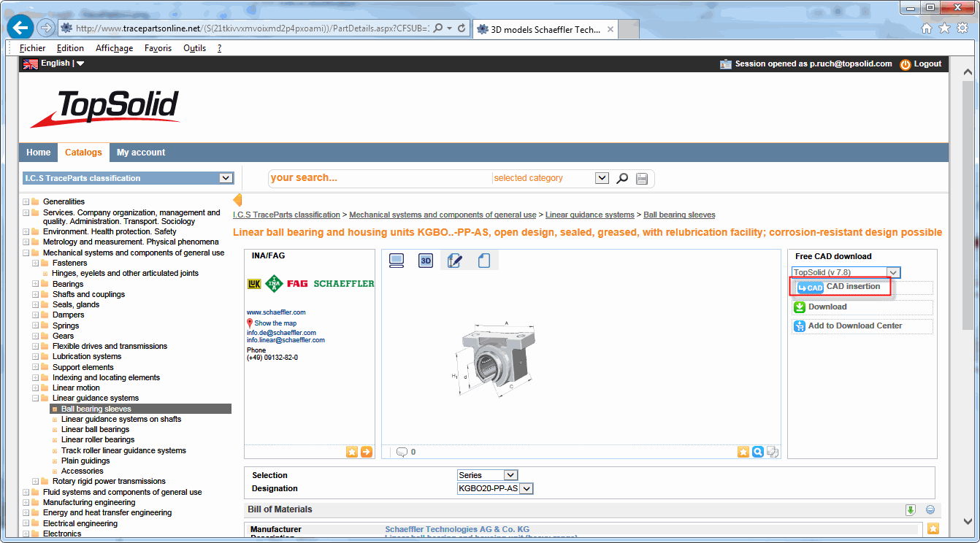Collapse the left tree panel with orange arrow
The height and width of the screenshot is (543, 980).
pos(237,201)
